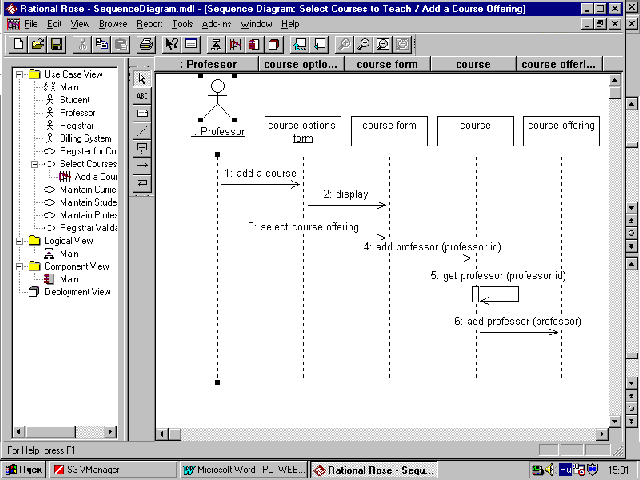This screenshot has height=480, width=640.
Task: Pick the ABC text box tool
Action: (142, 96)
